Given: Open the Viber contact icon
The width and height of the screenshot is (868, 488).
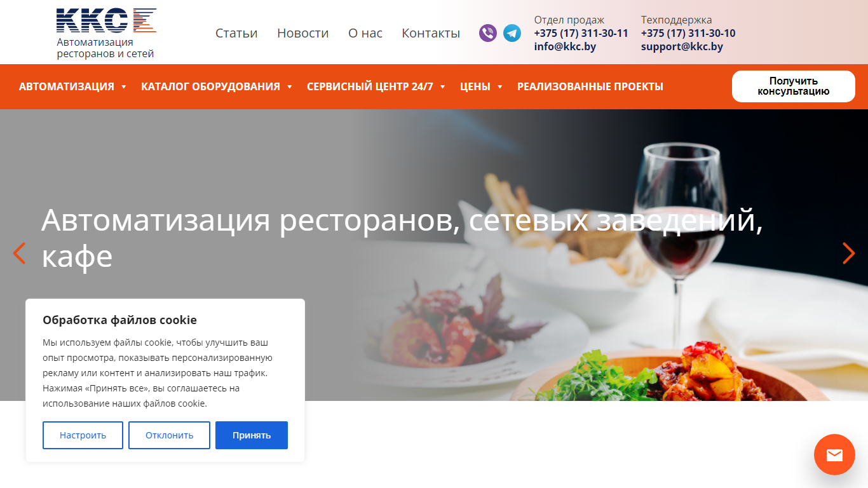Looking at the screenshot, I should (487, 33).
